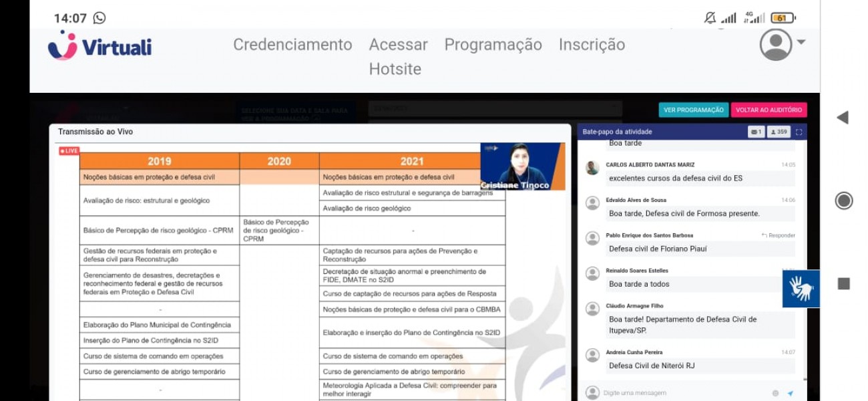Expand the profile dropdown arrow

coord(801,42)
